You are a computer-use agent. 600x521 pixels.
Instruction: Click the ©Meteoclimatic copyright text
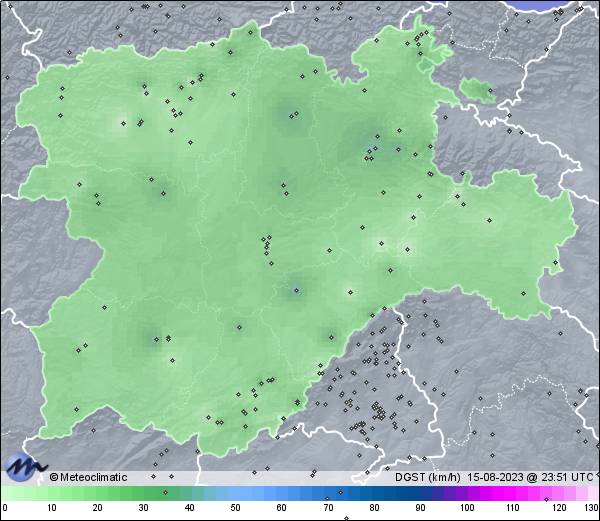click(x=88, y=477)
